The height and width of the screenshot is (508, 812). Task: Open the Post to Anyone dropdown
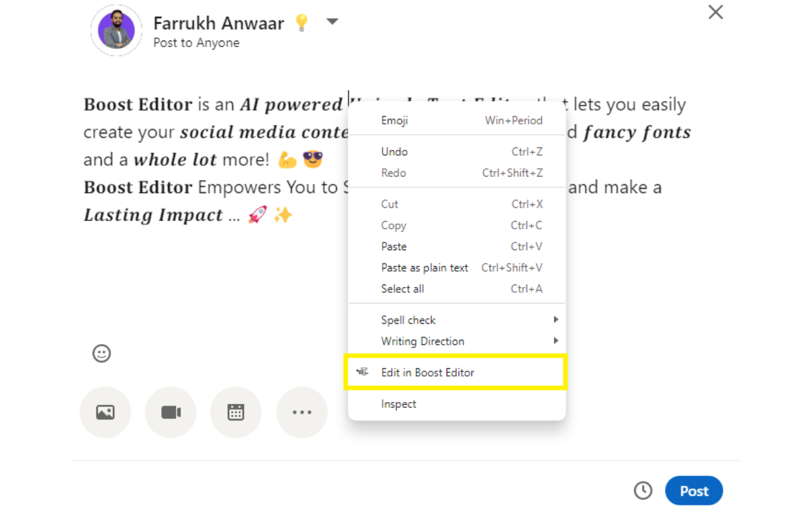point(332,21)
